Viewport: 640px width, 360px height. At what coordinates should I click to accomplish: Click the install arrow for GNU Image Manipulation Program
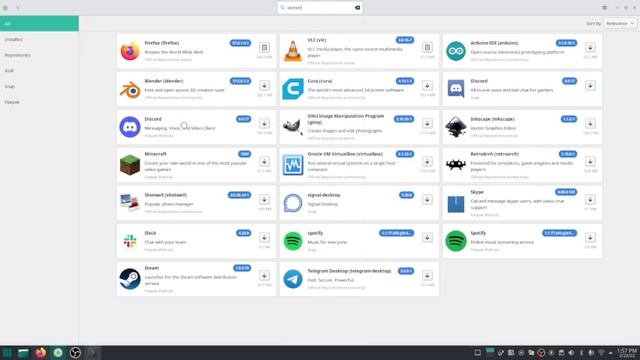[427, 123]
